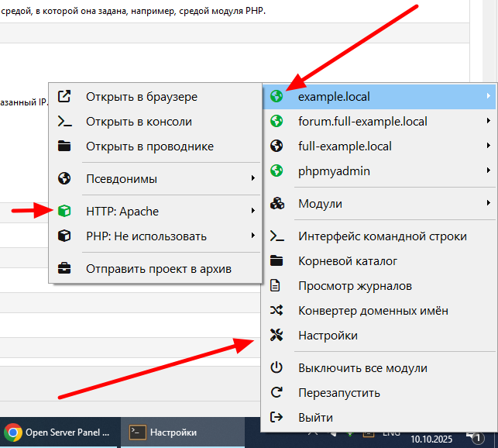This screenshot has height=448, width=498.
Task: Click the black globe icon of full-example.local
Action: click(276, 146)
